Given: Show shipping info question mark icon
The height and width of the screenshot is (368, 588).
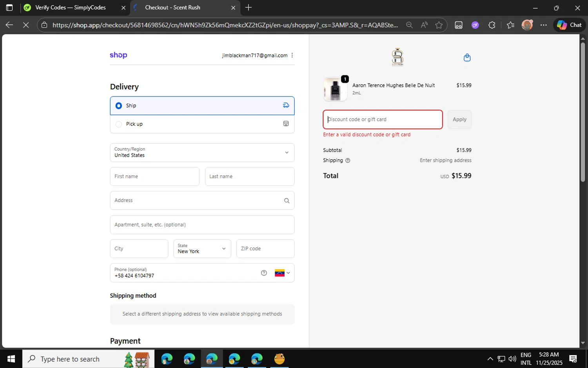Looking at the screenshot, I should click(348, 160).
